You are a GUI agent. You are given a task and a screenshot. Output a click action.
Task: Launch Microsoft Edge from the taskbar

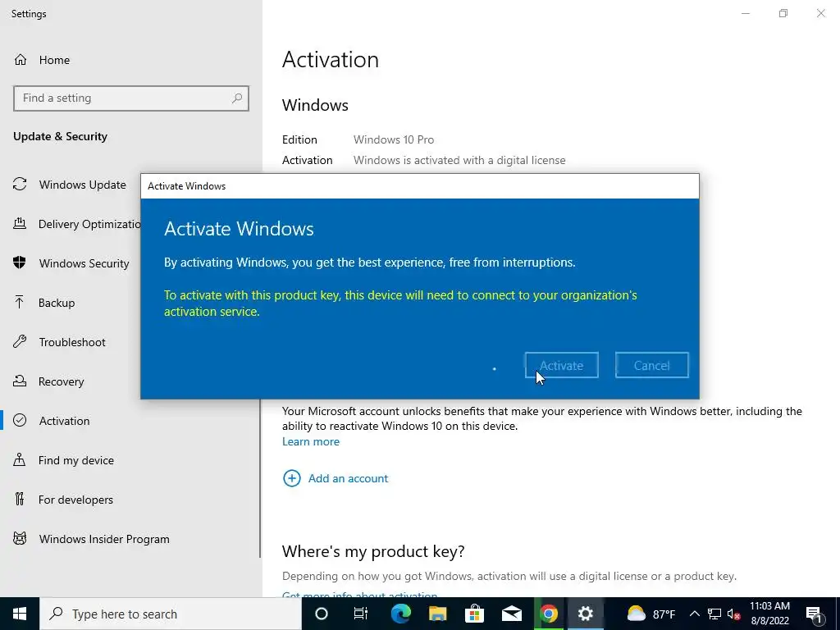pos(400,614)
